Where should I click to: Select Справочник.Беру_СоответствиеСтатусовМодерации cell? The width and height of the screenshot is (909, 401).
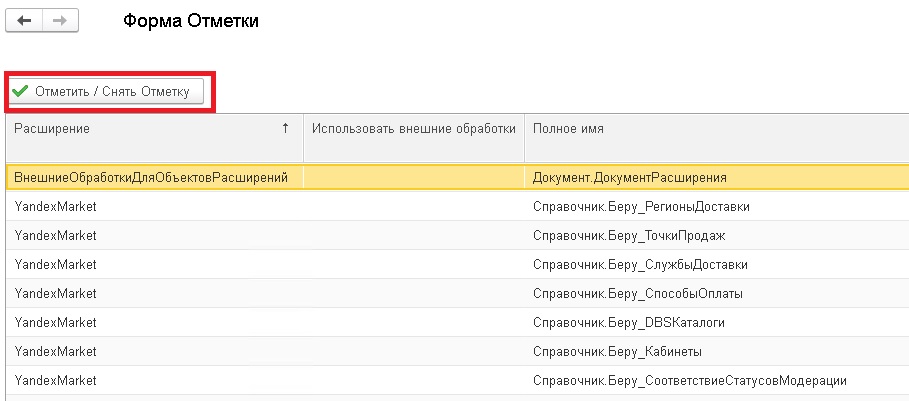pos(717,380)
